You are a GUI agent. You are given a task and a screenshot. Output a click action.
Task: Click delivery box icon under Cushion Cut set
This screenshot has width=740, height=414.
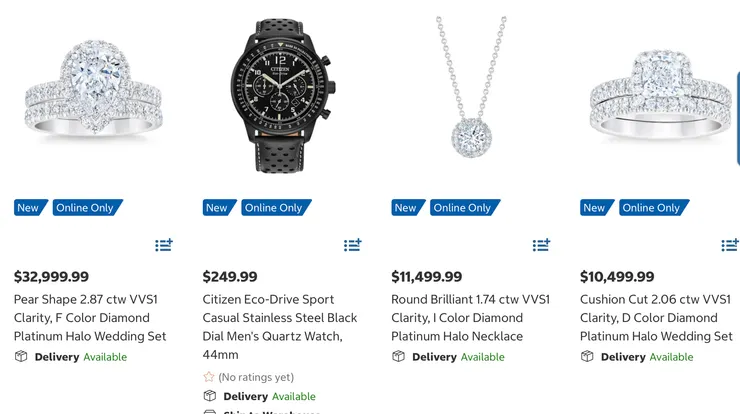pyautogui.click(x=587, y=357)
